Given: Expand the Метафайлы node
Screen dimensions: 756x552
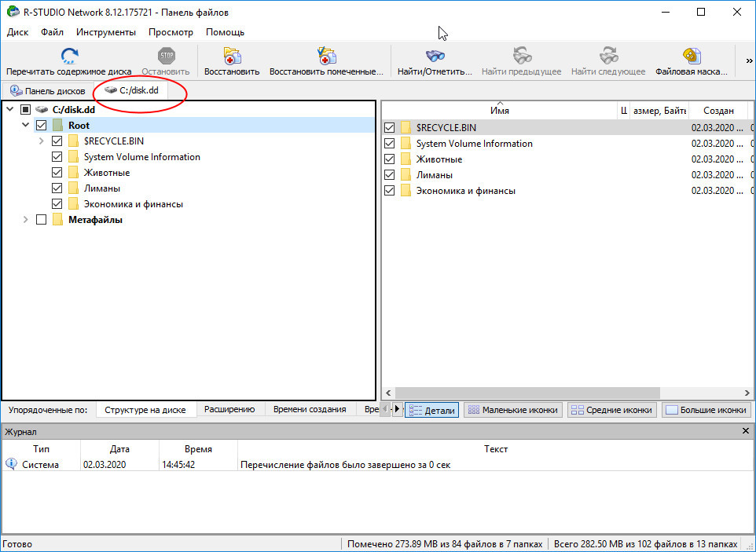Looking at the screenshot, I should click(x=26, y=220).
